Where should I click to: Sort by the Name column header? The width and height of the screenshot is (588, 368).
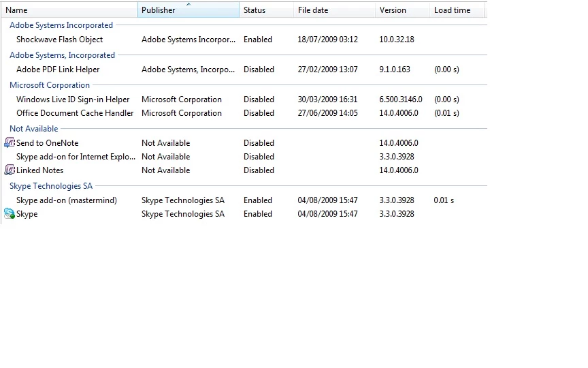(69, 10)
